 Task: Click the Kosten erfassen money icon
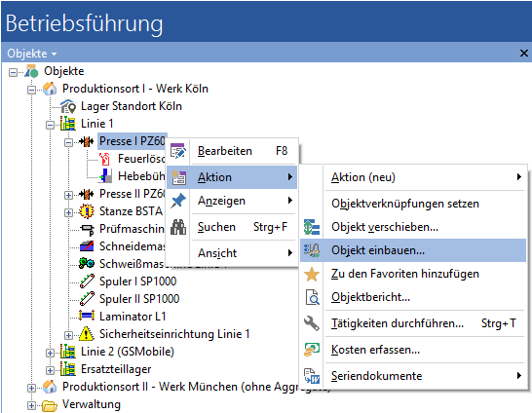(312, 350)
